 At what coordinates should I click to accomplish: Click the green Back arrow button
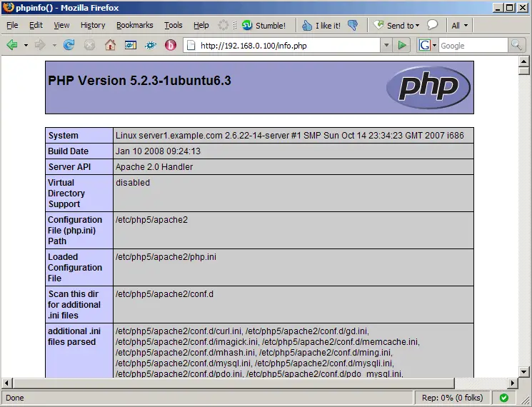click(x=12, y=45)
